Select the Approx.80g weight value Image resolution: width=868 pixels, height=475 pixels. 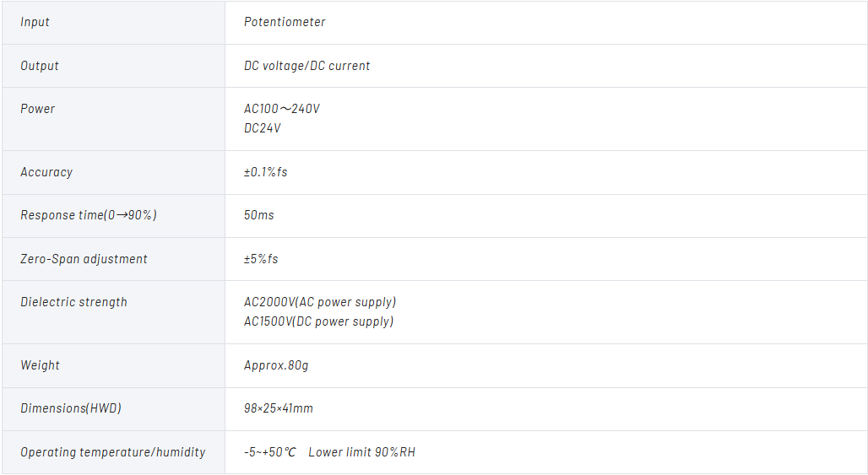(x=276, y=365)
